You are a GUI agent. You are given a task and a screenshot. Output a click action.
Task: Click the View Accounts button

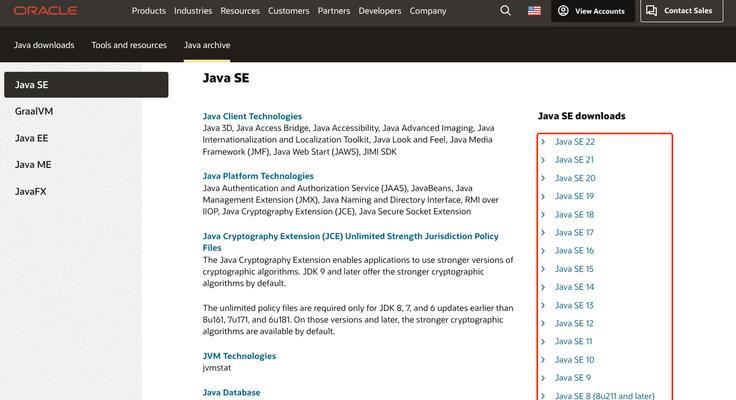click(592, 10)
